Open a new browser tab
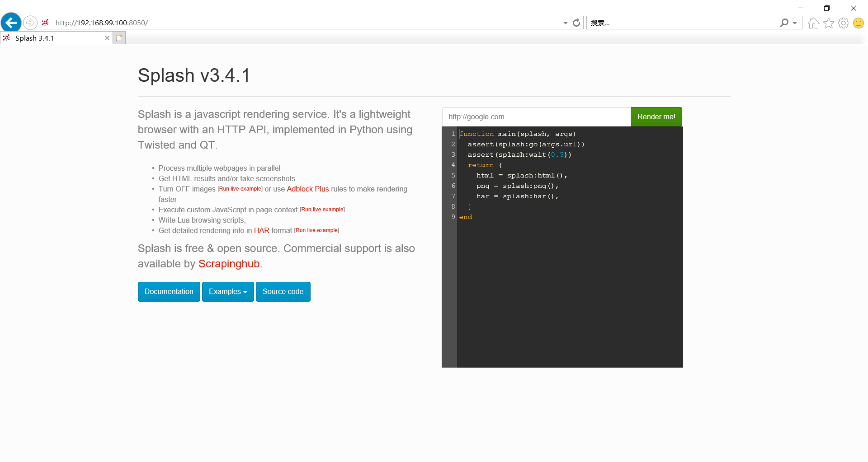This screenshot has height=462, width=868. (119, 37)
